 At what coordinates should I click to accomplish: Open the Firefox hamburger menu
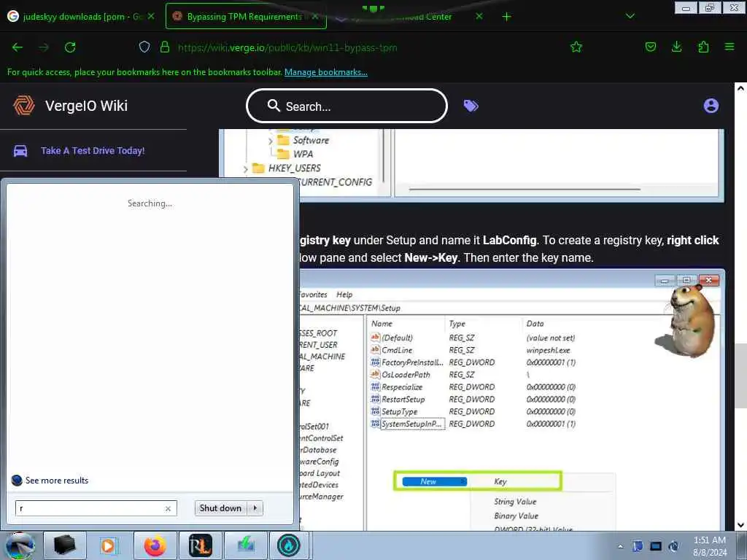[729, 47]
